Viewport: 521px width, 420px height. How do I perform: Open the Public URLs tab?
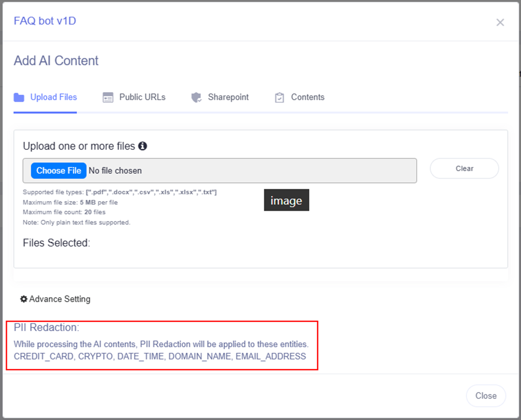tap(142, 97)
